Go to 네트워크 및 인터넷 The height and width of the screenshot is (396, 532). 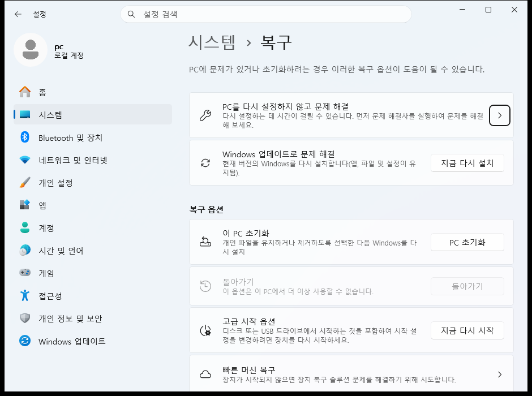click(93, 160)
